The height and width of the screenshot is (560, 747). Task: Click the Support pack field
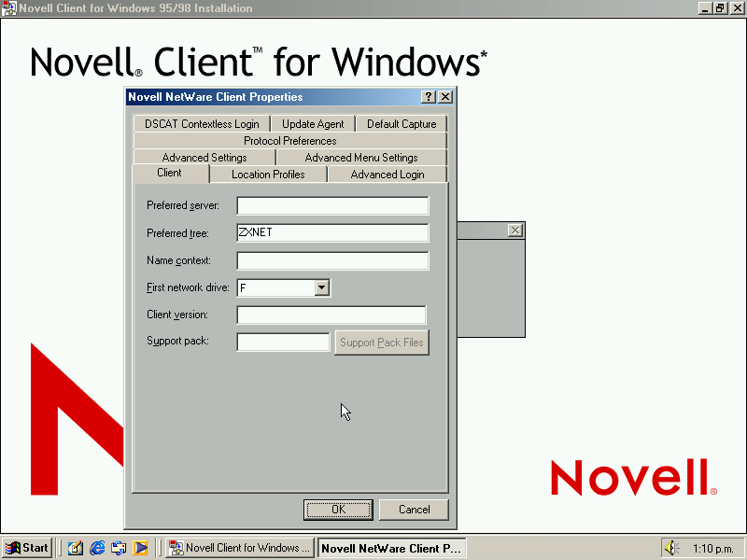(x=283, y=342)
